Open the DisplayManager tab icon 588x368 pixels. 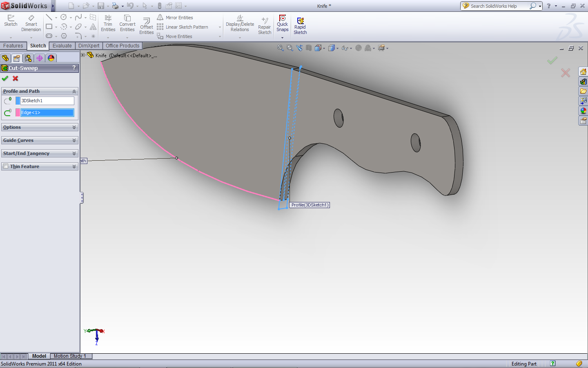point(51,58)
